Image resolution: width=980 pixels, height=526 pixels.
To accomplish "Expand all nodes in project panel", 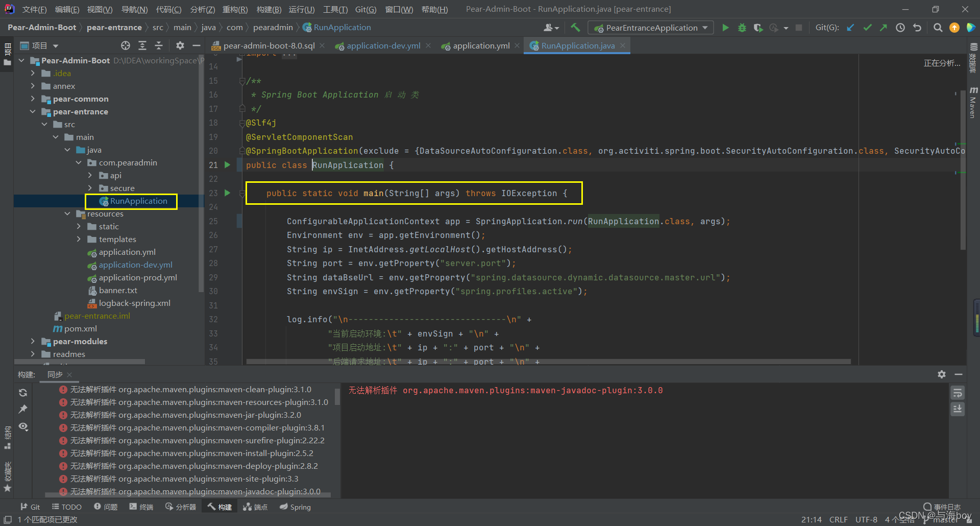I will pos(142,45).
